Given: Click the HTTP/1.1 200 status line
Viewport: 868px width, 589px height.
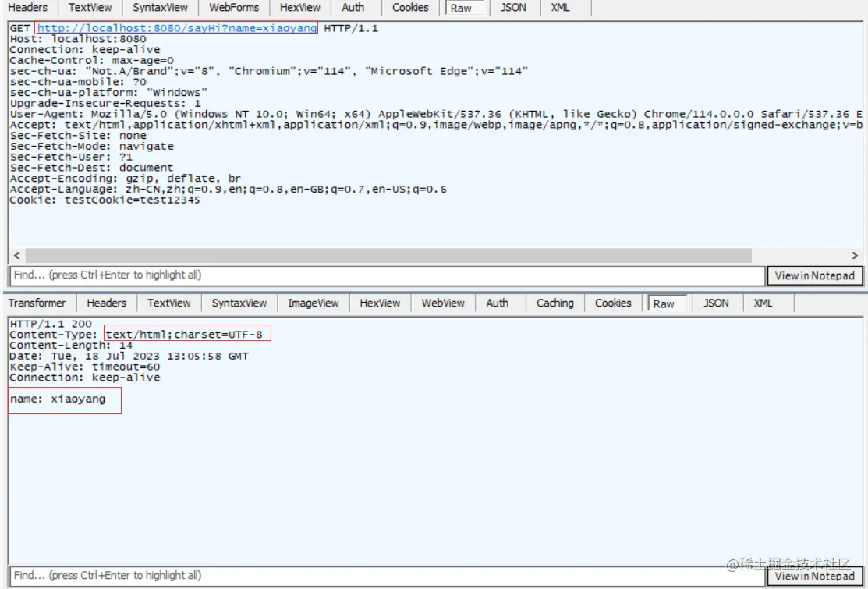Looking at the screenshot, I should [x=51, y=324].
